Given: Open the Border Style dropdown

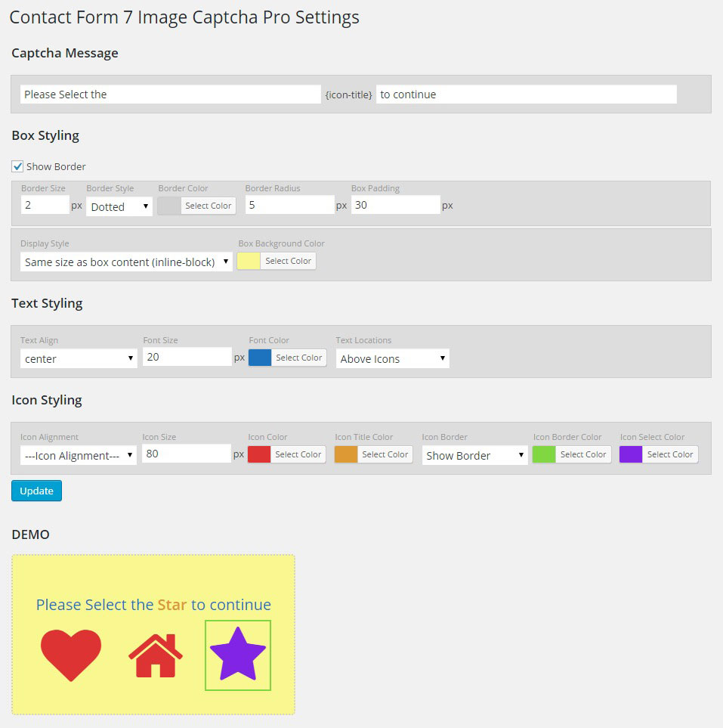Looking at the screenshot, I should [x=119, y=206].
